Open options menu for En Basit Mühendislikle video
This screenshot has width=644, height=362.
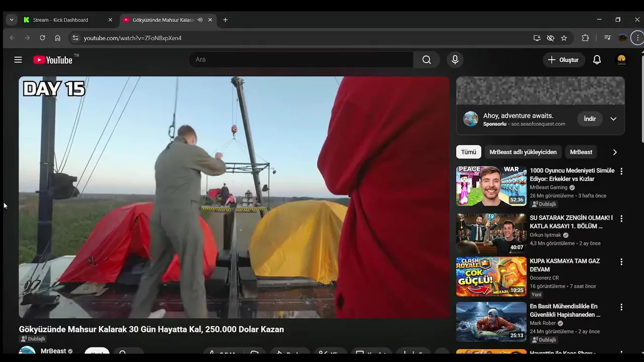[621, 307]
